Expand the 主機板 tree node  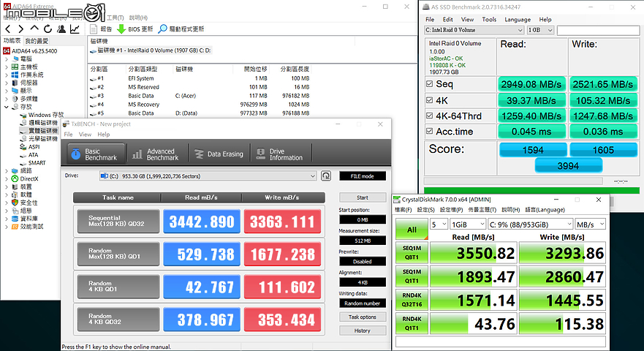pos(6,67)
